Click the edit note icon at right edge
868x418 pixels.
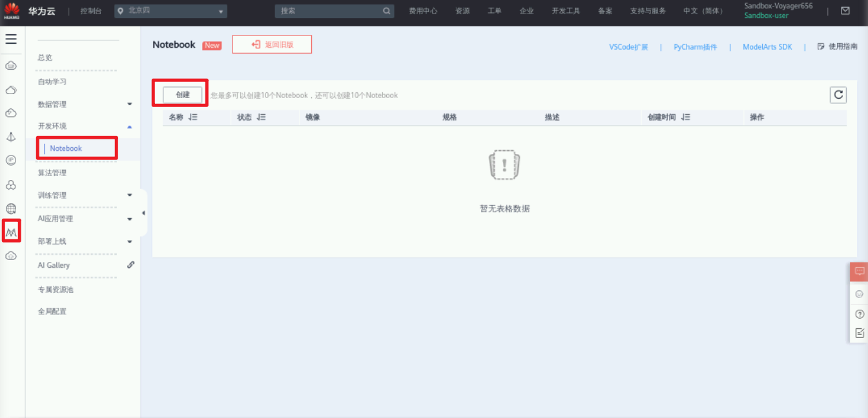[859, 333]
